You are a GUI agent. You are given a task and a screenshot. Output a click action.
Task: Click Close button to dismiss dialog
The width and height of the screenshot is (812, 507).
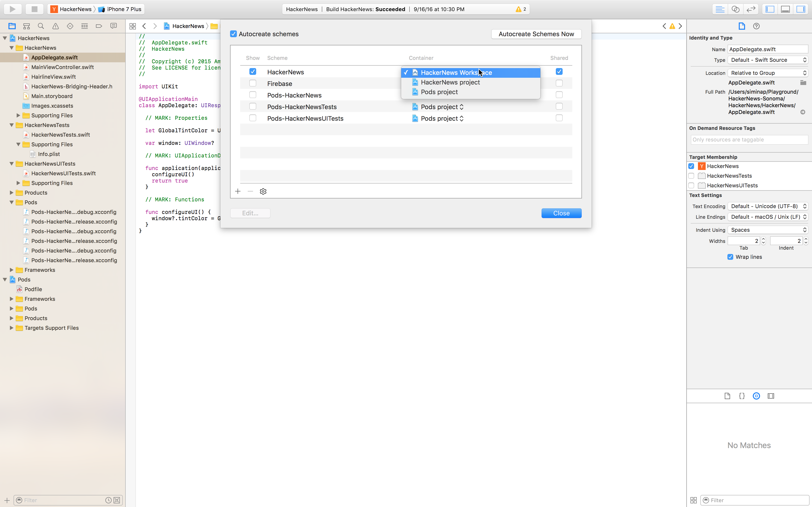561,213
